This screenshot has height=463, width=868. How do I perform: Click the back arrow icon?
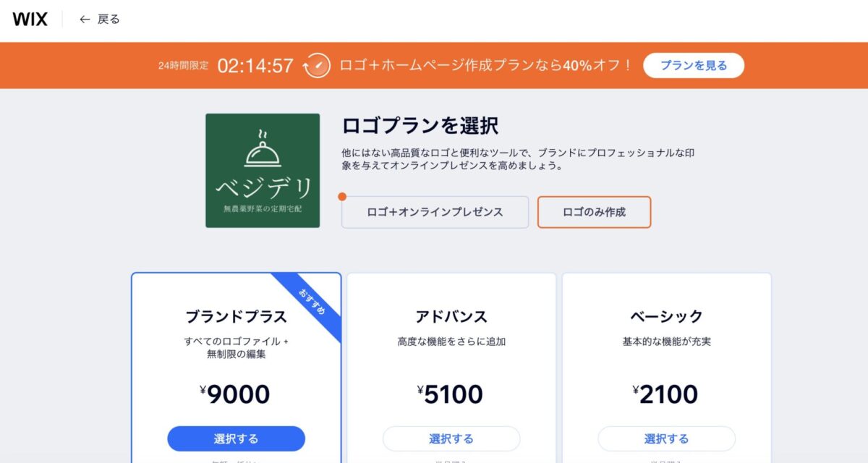tap(85, 20)
